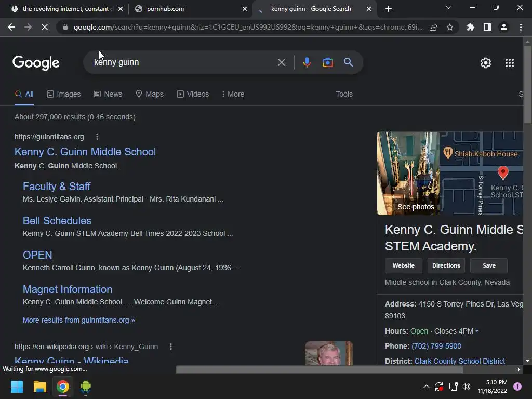Click the address bar URL
This screenshot has width=532, height=399.
(x=248, y=27)
